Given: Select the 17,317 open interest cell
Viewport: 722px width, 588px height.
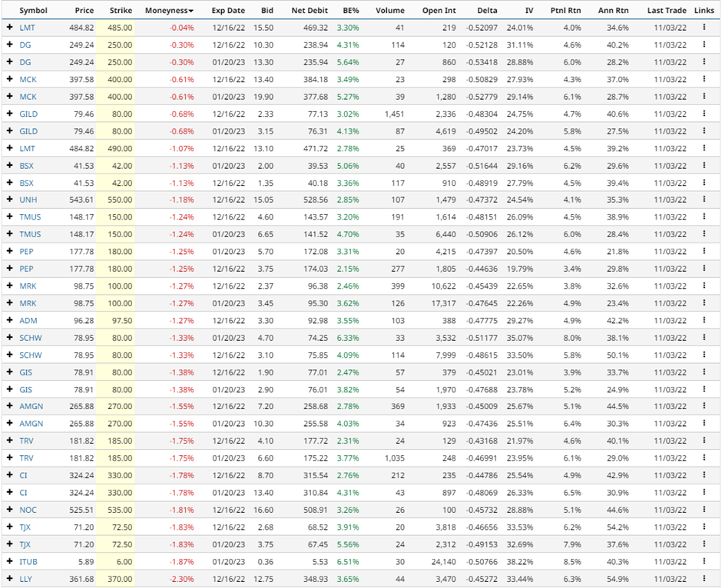Looking at the screenshot, I should [444, 303].
